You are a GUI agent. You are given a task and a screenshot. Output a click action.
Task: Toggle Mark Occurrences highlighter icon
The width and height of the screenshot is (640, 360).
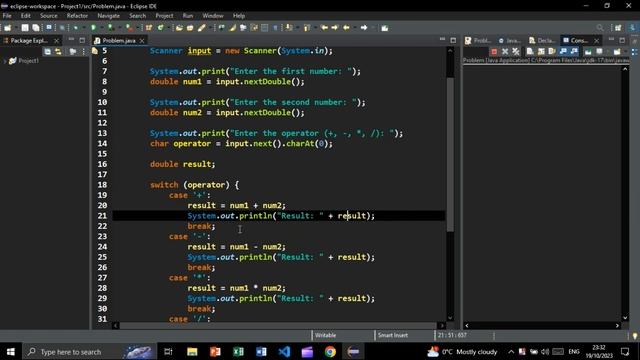pyautogui.click(x=232, y=28)
